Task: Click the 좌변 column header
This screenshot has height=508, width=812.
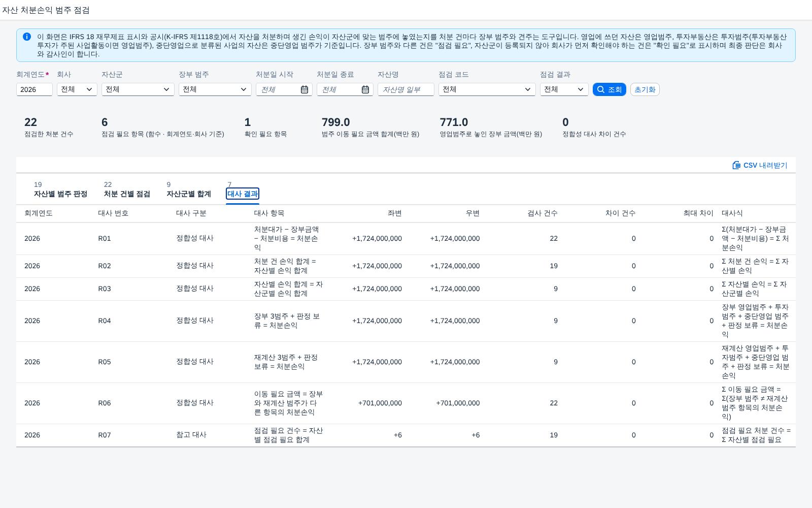Action: point(394,213)
